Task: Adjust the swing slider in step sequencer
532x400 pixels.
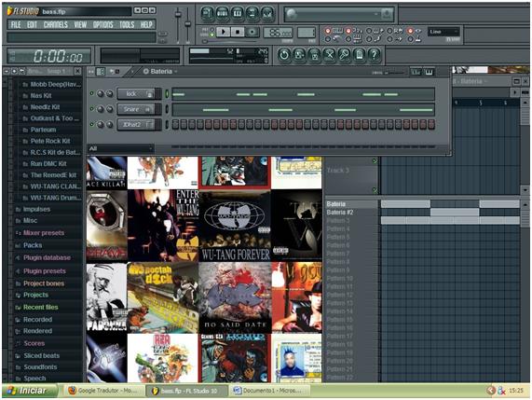Action: [395, 73]
